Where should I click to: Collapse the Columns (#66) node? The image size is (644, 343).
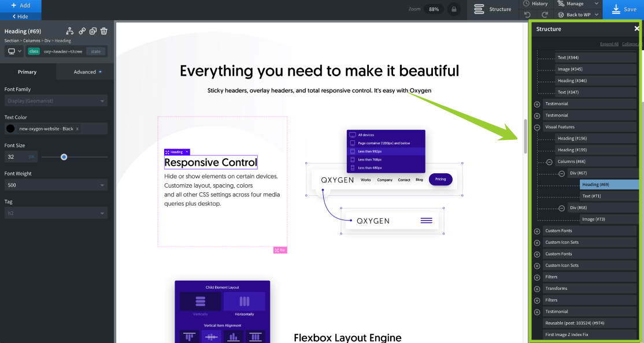(x=549, y=162)
